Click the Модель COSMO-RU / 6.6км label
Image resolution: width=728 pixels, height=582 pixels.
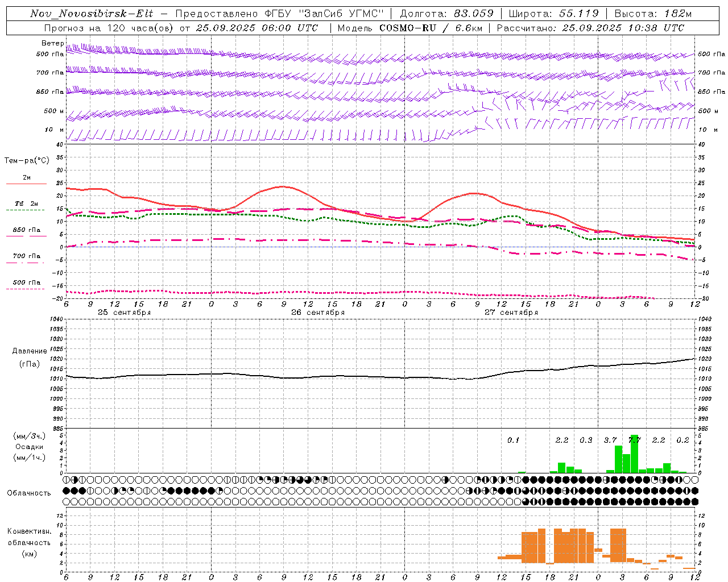(409, 28)
